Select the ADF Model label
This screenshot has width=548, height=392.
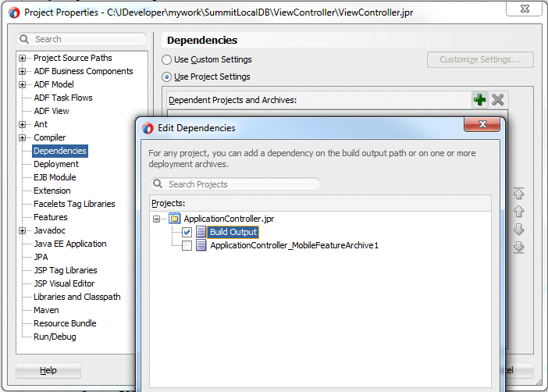tap(54, 84)
